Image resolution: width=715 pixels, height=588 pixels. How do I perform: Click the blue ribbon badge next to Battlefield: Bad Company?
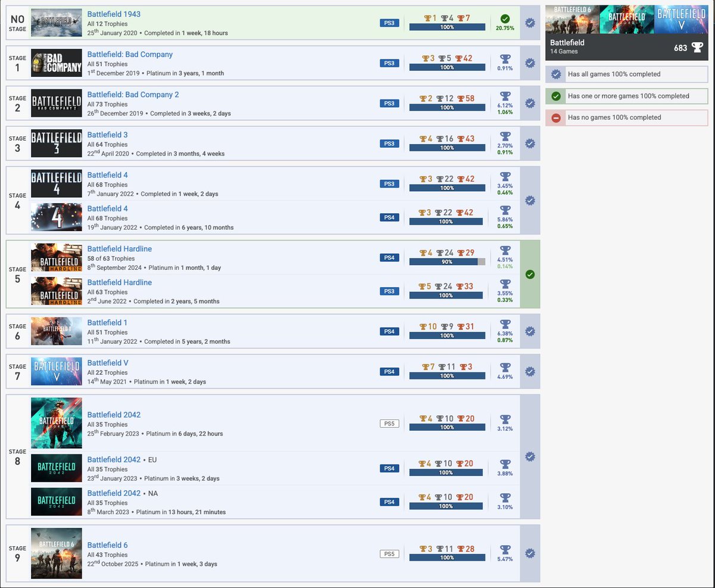530,63
